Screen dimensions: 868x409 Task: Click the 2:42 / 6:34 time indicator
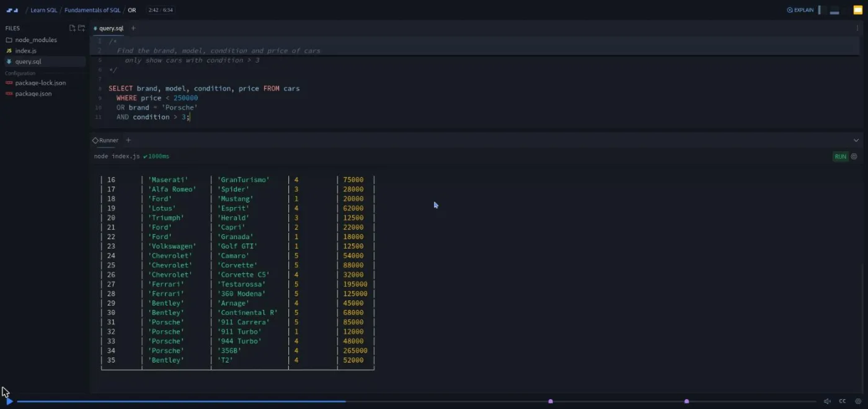[x=161, y=10]
